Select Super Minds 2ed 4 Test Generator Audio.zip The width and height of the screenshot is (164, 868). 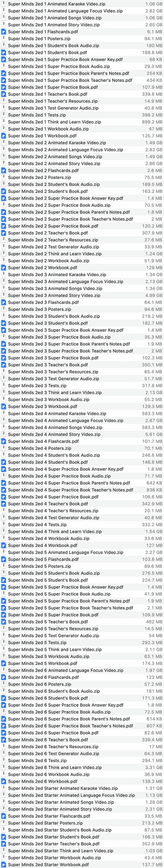82,518
